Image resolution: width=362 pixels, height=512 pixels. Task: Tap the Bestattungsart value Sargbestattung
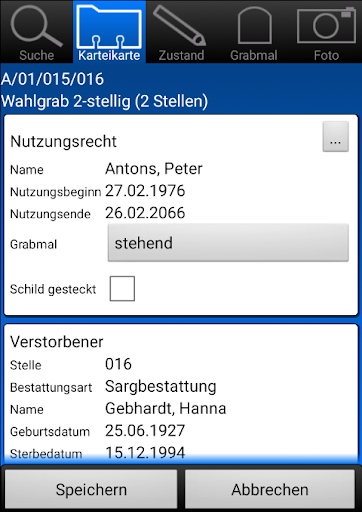tap(161, 387)
